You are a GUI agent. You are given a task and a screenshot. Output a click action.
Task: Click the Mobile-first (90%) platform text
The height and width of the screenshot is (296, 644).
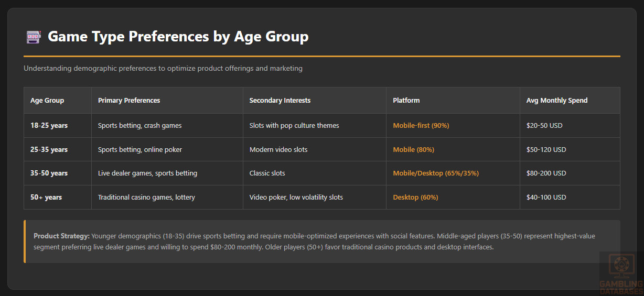click(x=421, y=126)
